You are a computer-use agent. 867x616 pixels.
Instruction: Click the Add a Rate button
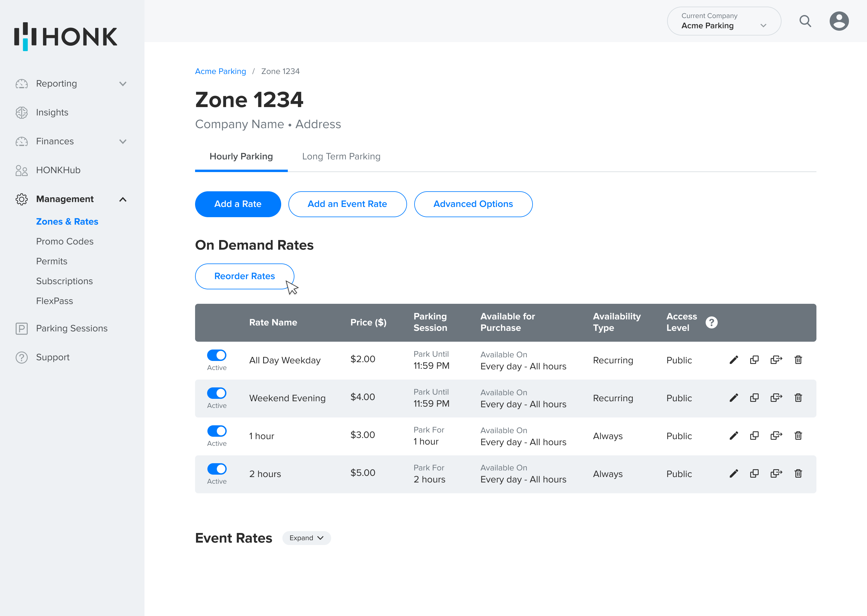point(238,204)
